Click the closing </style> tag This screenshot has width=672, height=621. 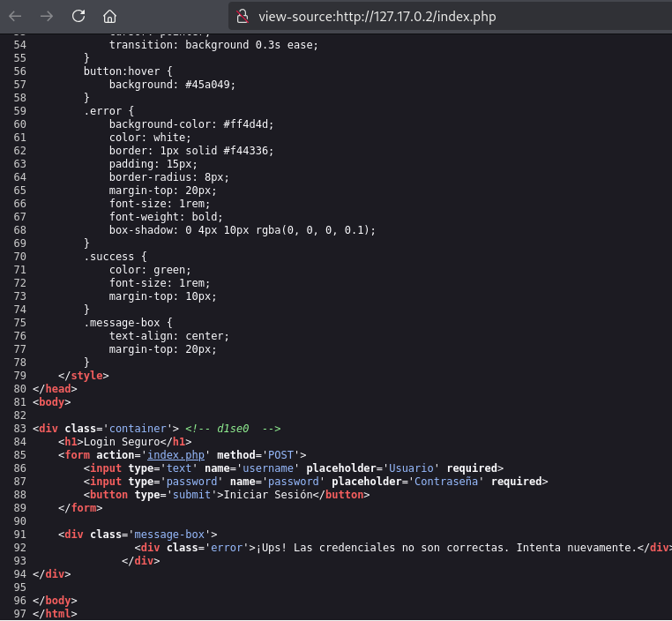[84, 376]
